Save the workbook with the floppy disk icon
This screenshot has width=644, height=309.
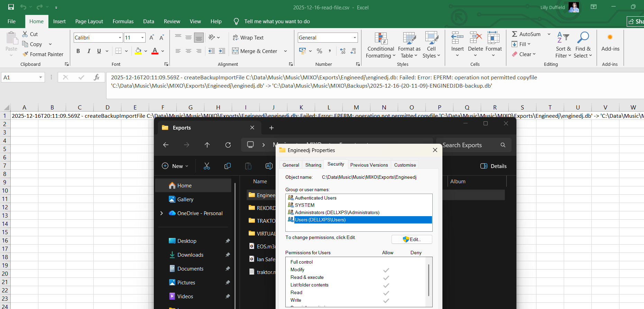[11, 7]
